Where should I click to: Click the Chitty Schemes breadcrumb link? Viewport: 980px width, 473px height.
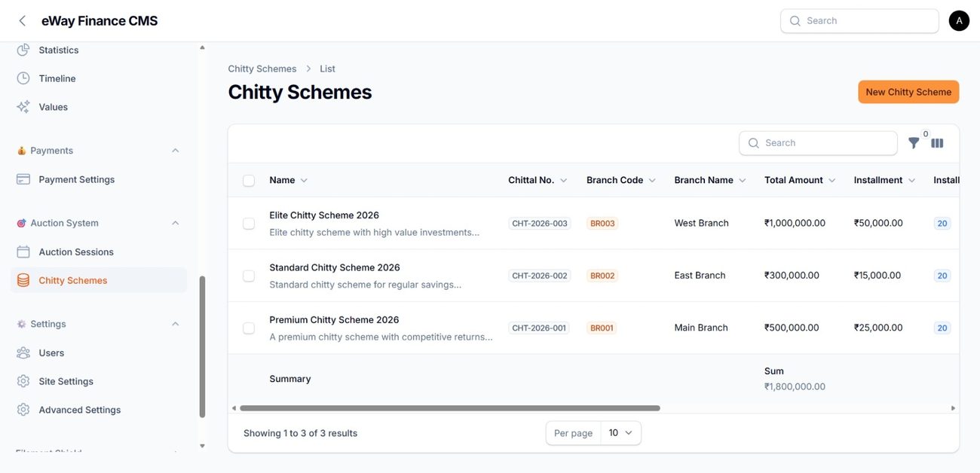click(x=262, y=69)
